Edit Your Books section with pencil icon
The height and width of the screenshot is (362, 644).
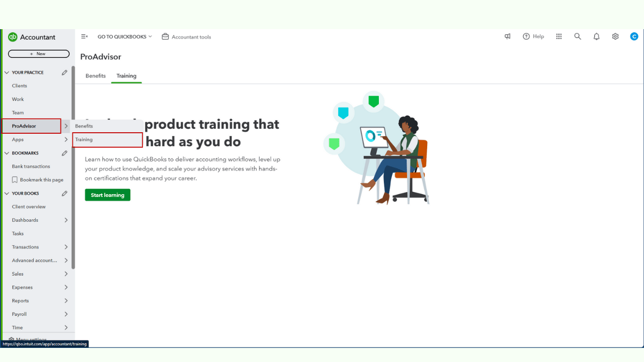(x=64, y=193)
